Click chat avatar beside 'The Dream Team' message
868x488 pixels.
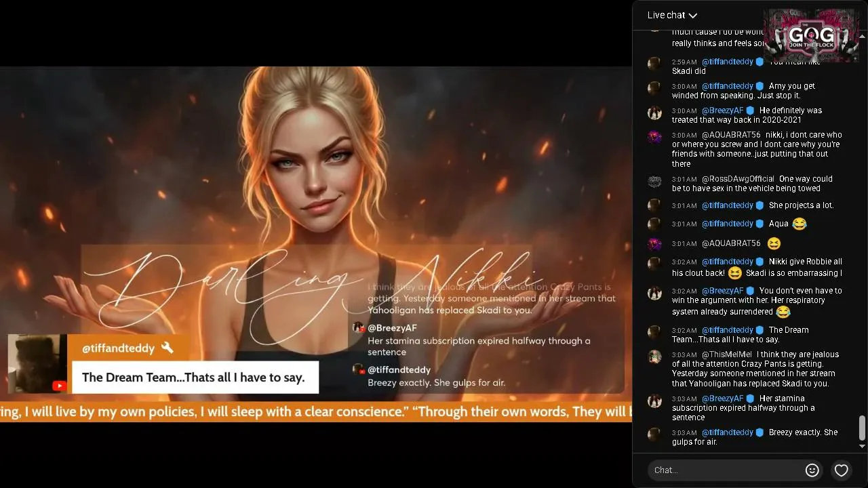tap(654, 332)
